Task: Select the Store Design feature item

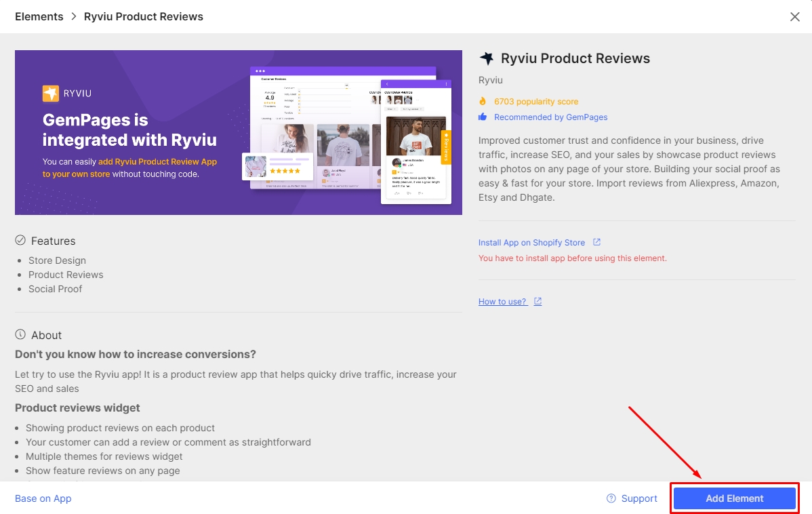Action: 57,260
